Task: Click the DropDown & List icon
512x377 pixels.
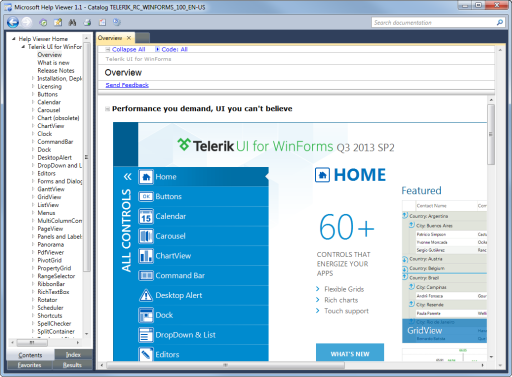Action: coord(146,335)
